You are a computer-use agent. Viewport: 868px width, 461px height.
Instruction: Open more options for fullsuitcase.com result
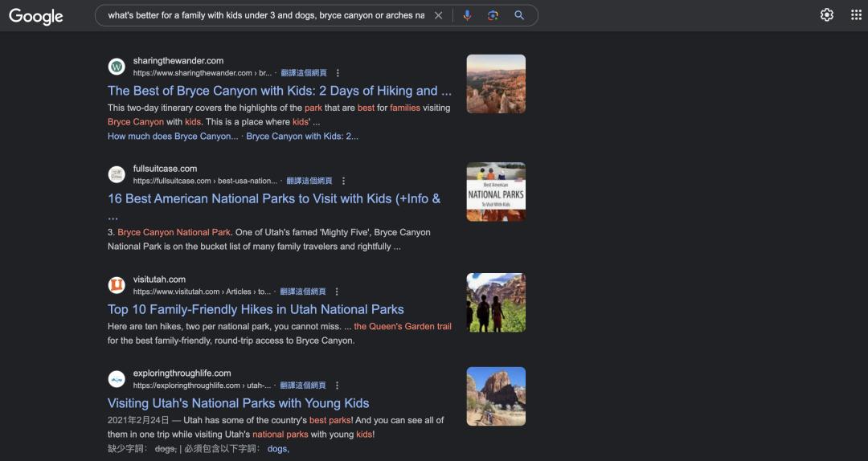pyautogui.click(x=343, y=181)
